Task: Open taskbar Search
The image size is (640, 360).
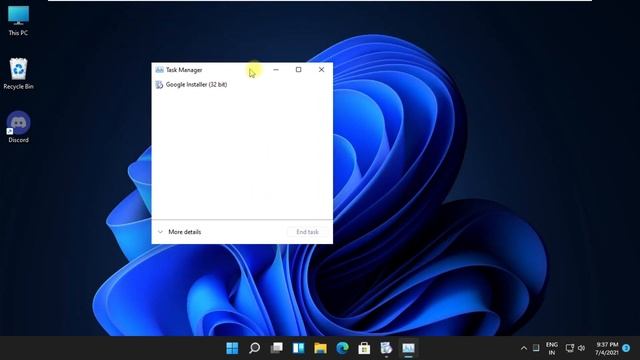Action: point(254,348)
